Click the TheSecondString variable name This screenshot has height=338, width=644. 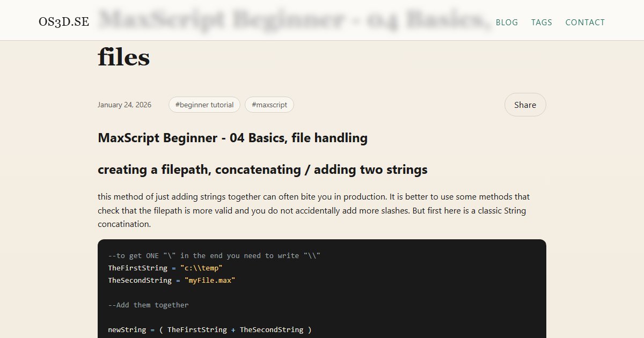coord(140,280)
